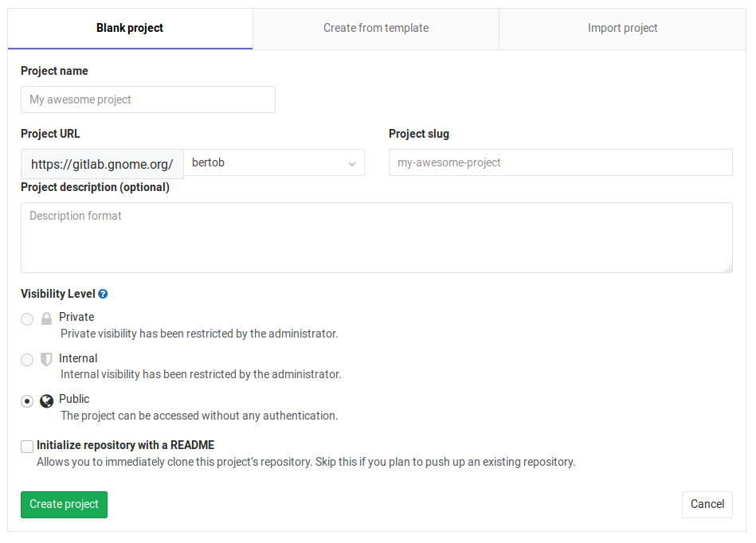Image resolution: width=756 pixels, height=543 pixels.
Task: Click the Cancel button
Action: click(x=707, y=504)
